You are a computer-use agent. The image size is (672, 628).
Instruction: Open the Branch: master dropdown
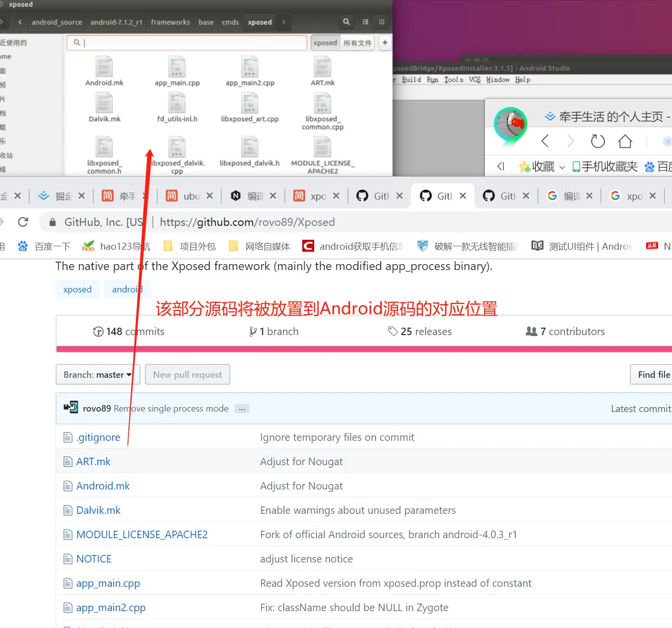click(98, 374)
